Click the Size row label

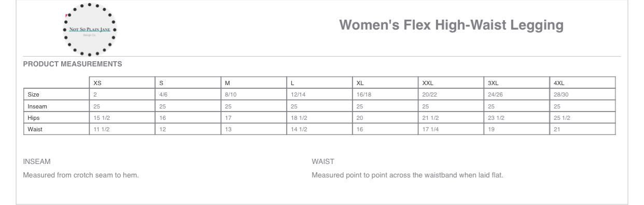click(x=57, y=94)
